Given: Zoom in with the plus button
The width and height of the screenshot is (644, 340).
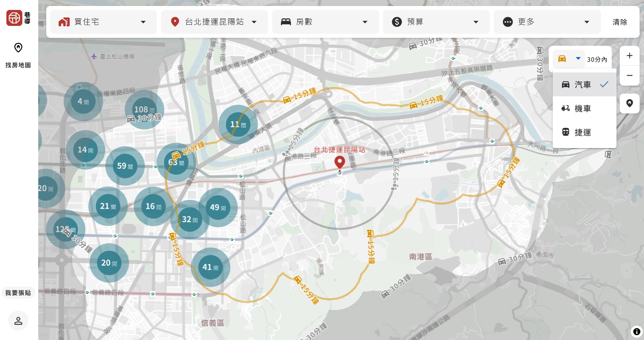Looking at the screenshot, I should pyautogui.click(x=630, y=56).
